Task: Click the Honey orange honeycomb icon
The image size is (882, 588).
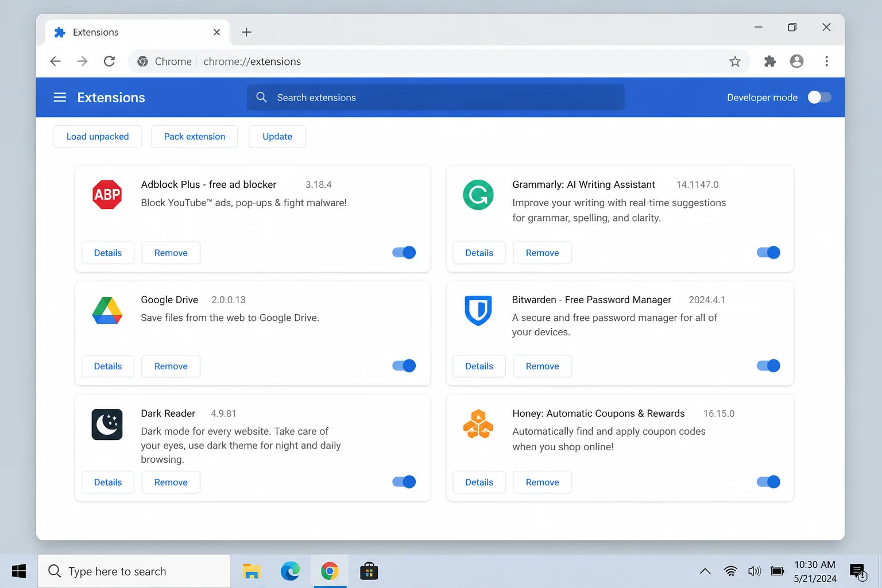Action: (x=478, y=424)
